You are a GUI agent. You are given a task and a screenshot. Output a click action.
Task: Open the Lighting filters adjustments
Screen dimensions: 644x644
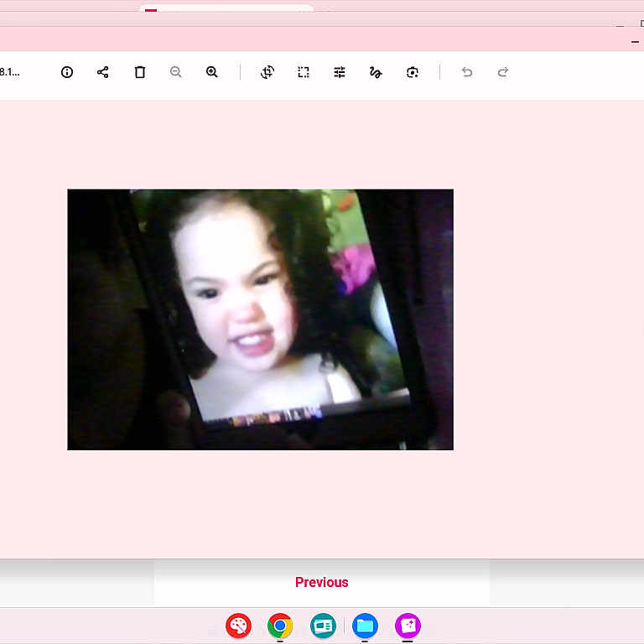[340, 72]
